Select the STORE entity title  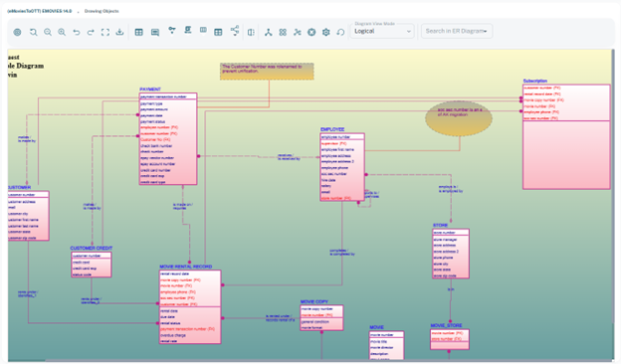pos(440,225)
